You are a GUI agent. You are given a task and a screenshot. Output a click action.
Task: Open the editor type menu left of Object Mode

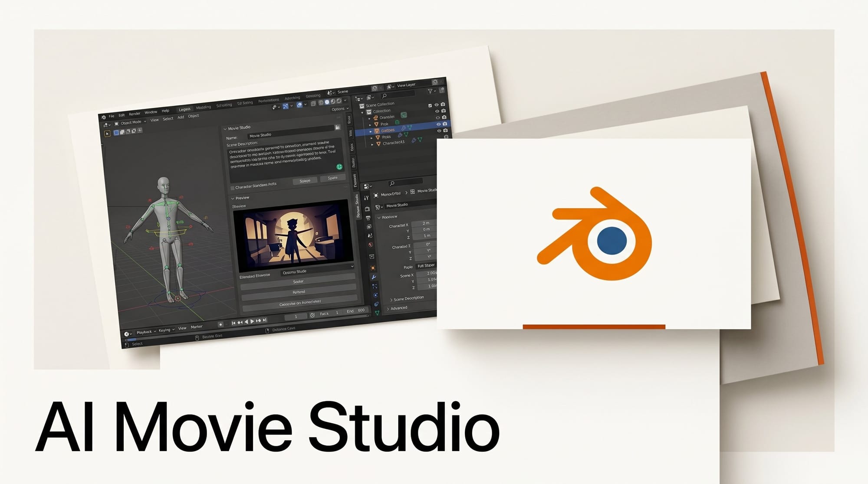[x=106, y=125]
